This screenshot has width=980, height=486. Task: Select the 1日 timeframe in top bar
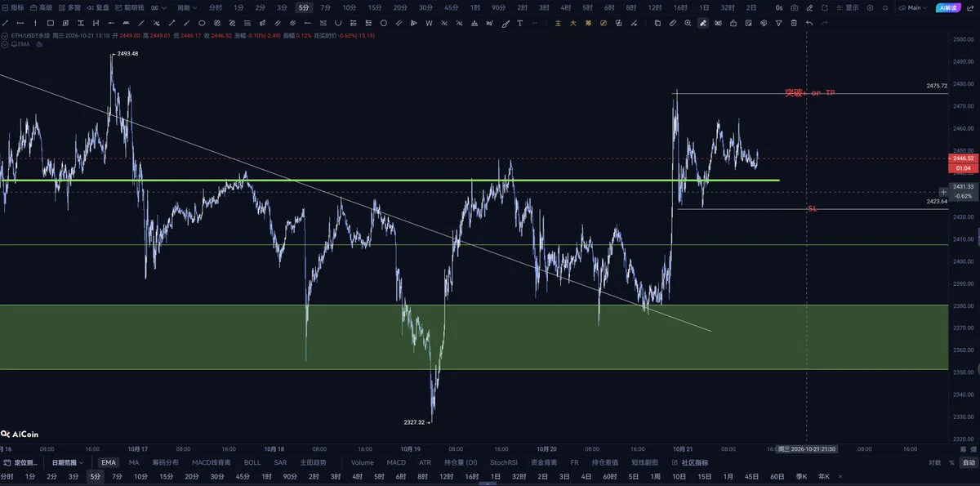tap(704, 7)
